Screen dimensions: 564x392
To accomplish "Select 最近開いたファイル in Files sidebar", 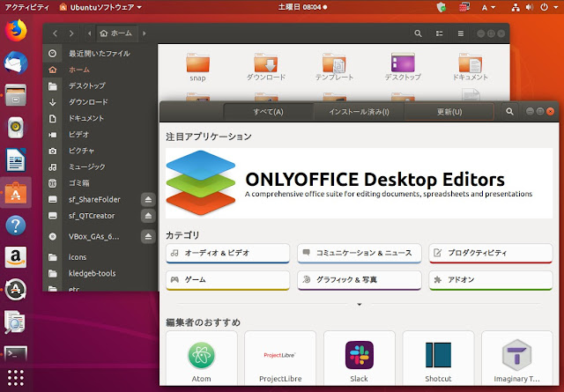I will coord(100,54).
